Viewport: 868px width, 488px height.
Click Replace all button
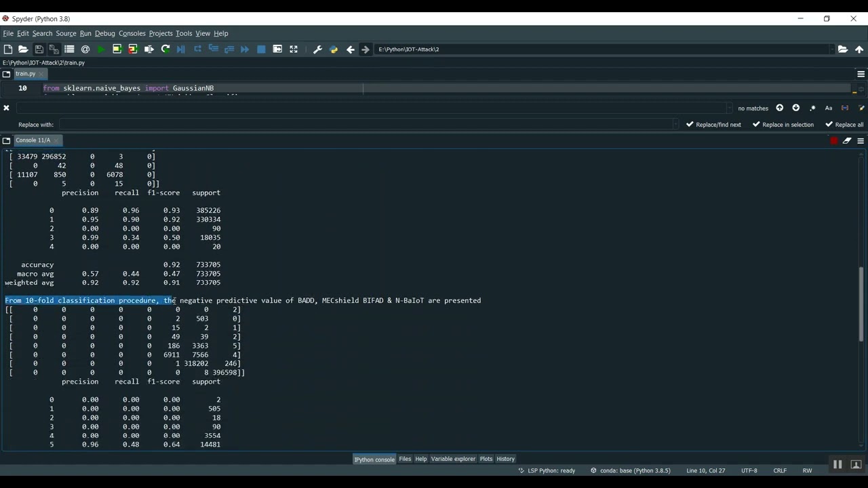844,125
